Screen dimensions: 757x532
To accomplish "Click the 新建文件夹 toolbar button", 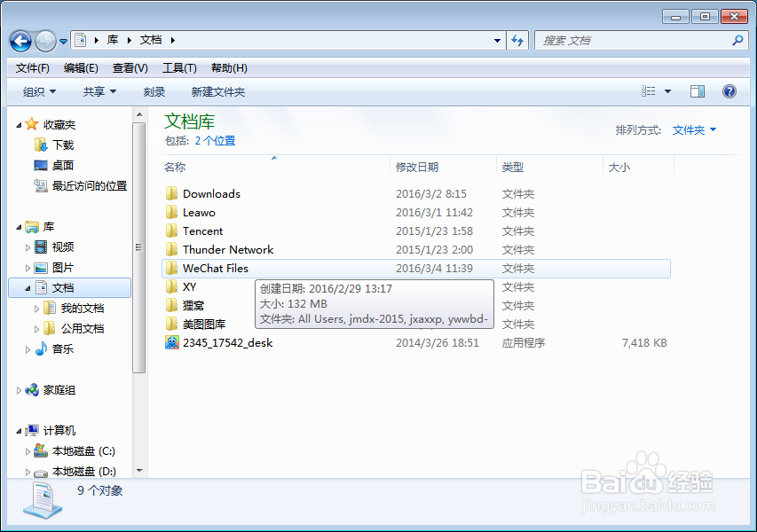I will (217, 91).
